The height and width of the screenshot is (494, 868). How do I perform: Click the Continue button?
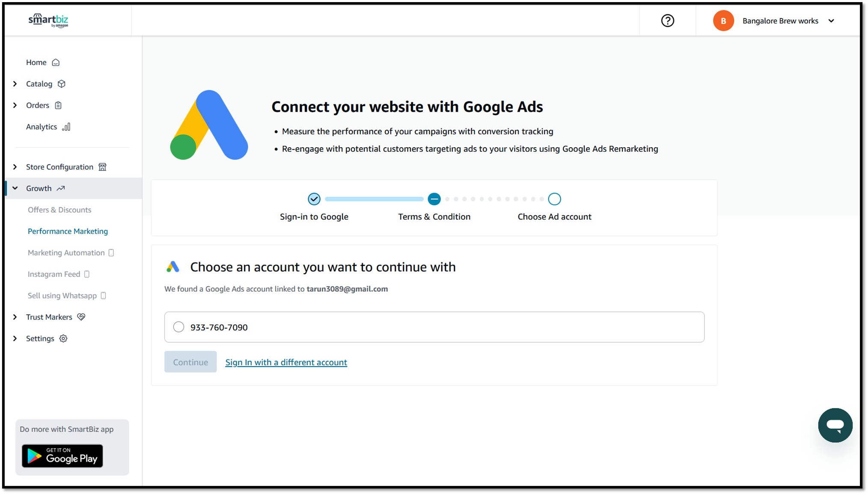(x=190, y=362)
